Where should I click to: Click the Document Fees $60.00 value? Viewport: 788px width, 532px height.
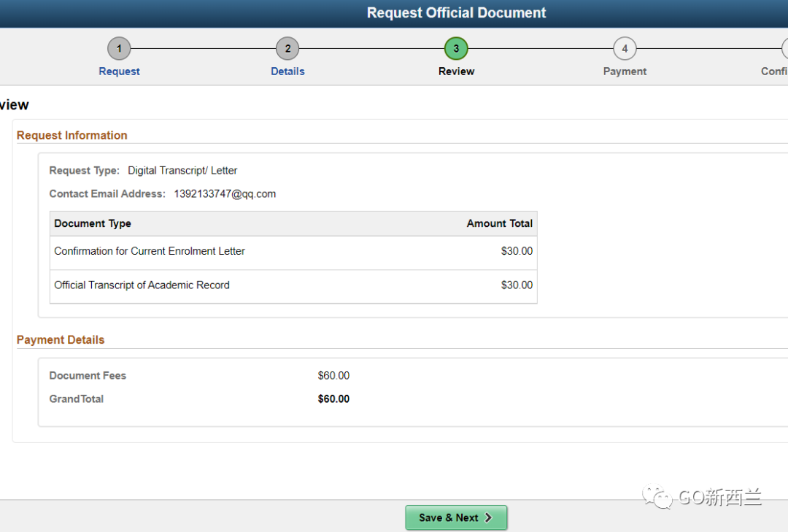click(x=333, y=376)
